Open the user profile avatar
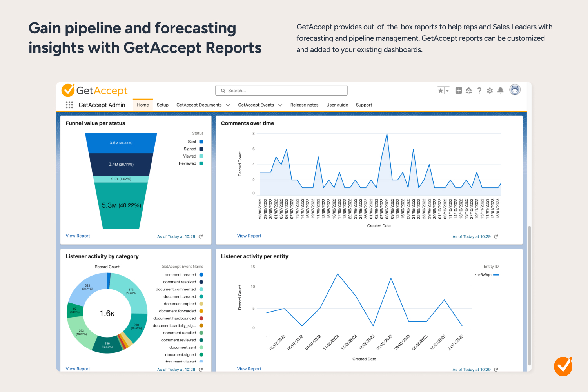Image resolution: width=588 pixels, height=392 pixels. (x=515, y=90)
